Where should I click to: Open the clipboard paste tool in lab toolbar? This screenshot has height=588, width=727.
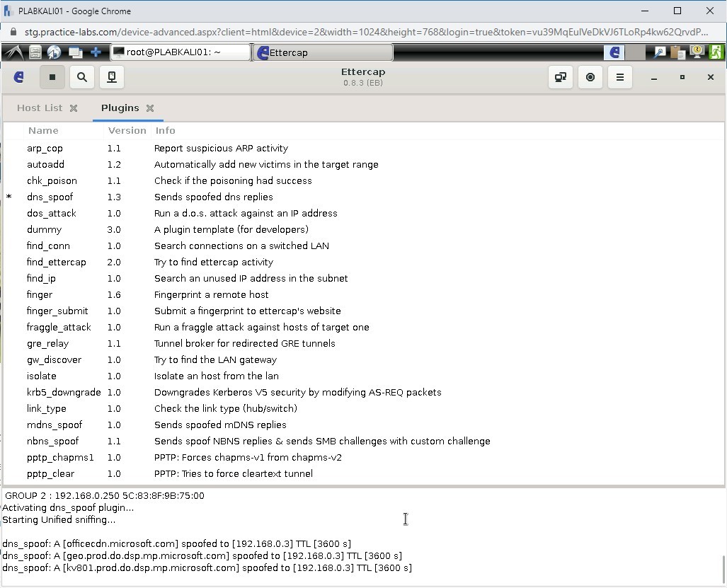(677, 51)
